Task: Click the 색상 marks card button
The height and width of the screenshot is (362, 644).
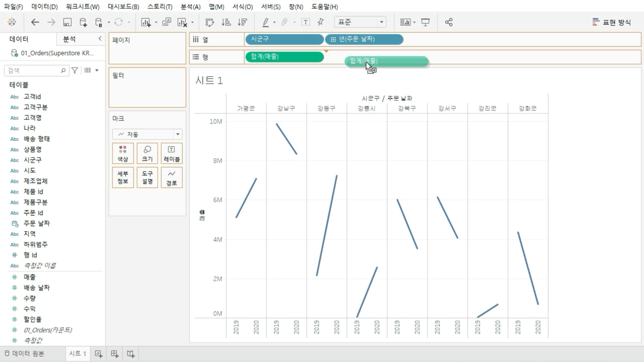Action: [x=123, y=153]
